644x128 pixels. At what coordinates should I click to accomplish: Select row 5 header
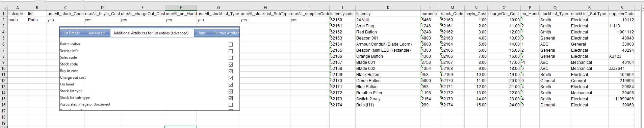[x=3, y=38]
